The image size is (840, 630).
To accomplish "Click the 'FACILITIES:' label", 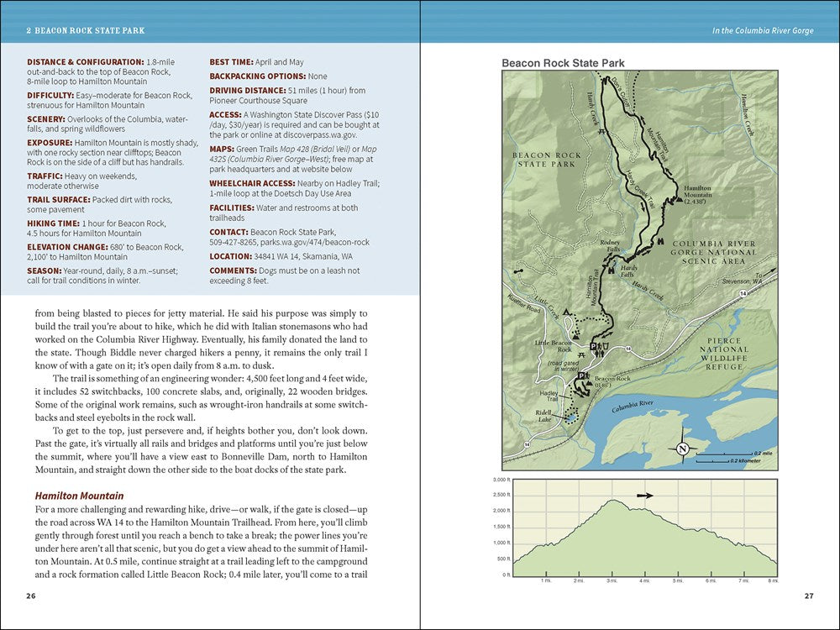I will click(232, 207).
